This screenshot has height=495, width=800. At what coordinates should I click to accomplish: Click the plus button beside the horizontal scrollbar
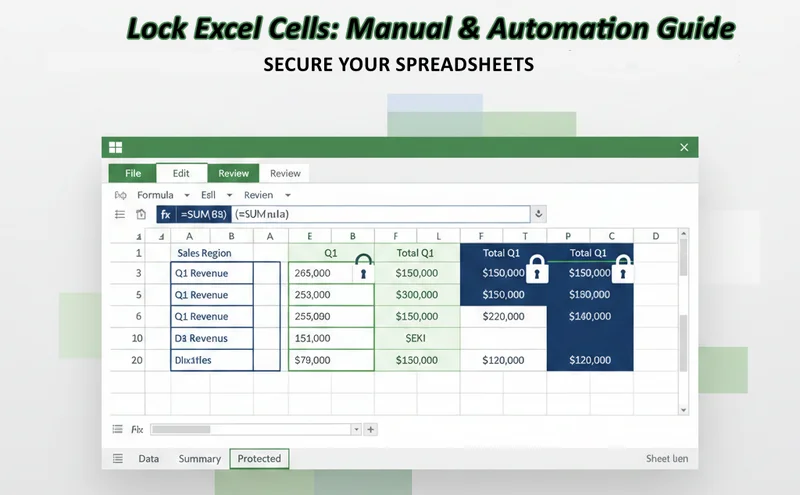pyautogui.click(x=371, y=429)
